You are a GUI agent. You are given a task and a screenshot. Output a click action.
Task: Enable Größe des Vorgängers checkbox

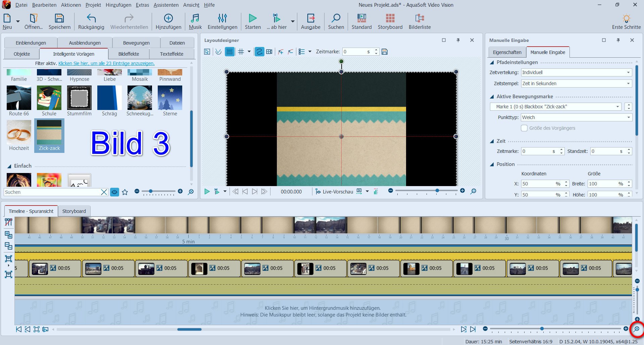(x=524, y=128)
